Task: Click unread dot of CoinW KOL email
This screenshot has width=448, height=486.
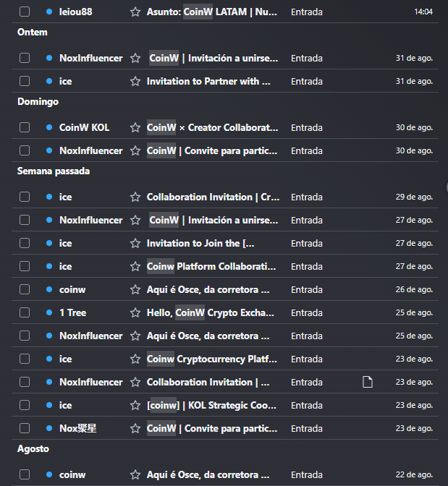Action: [x=49, y=127]
